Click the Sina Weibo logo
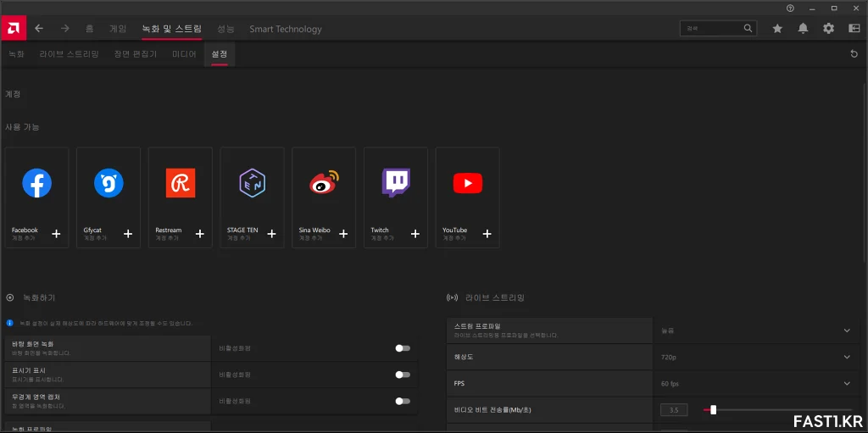Viewport: 868px width, 433px height. coord(324,183)
